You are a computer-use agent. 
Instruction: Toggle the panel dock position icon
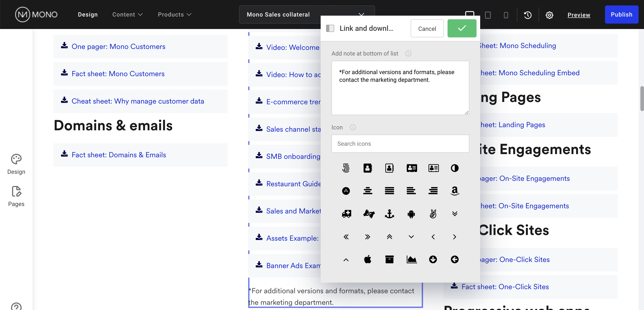330,28
